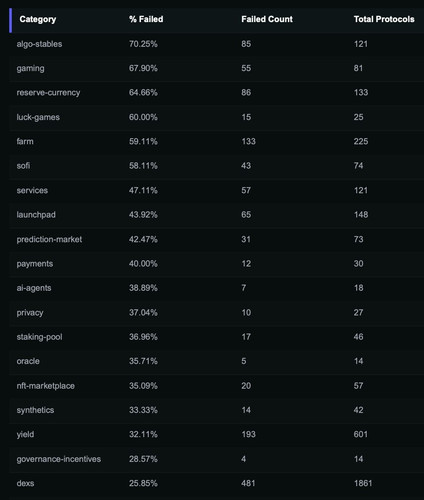Click the Total Protocols column header
This screenshot has width=424, height=500.
tap(384, 19)
